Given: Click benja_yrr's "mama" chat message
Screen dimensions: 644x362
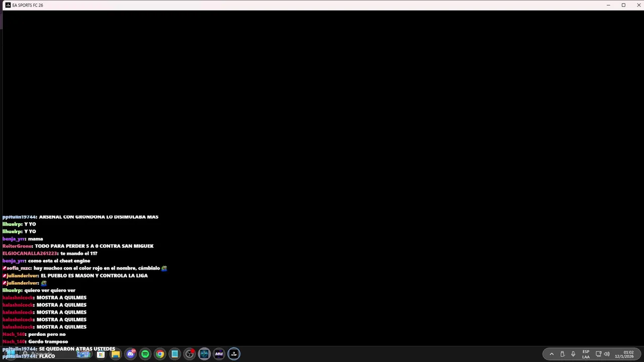Looking at the screenshot, I should 35,239.
